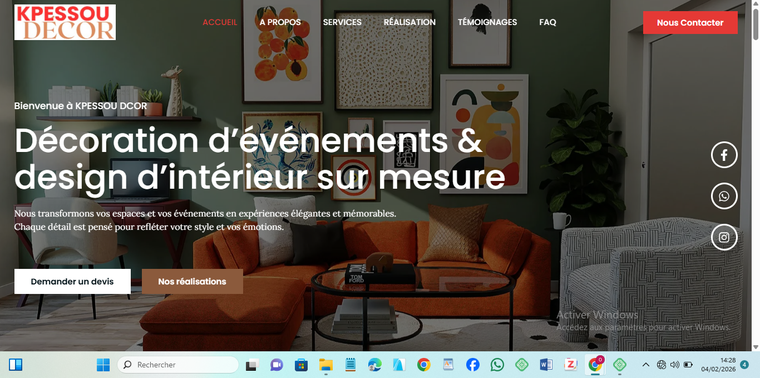Open the WhatsApp circle icon on the page

click(x=724, y=196)
